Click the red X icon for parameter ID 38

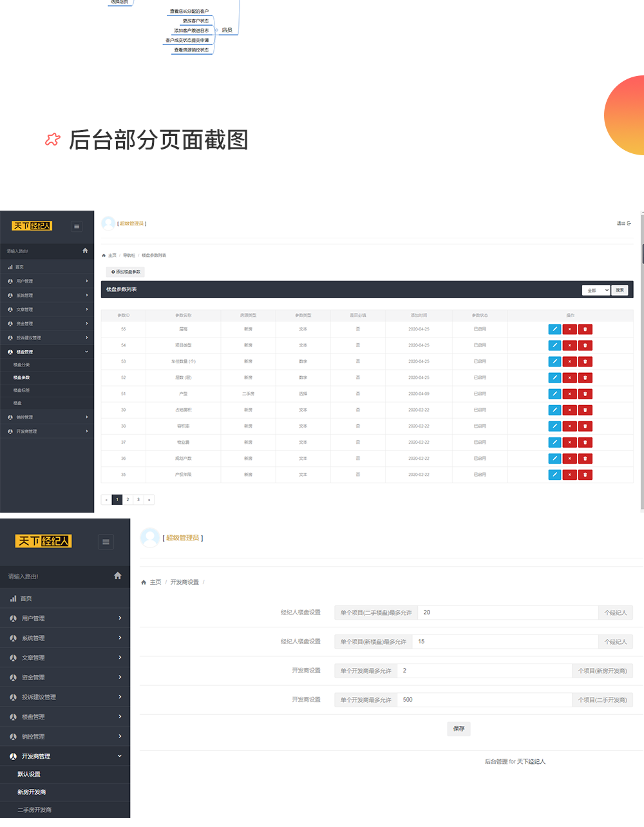[x=569, y=426]
